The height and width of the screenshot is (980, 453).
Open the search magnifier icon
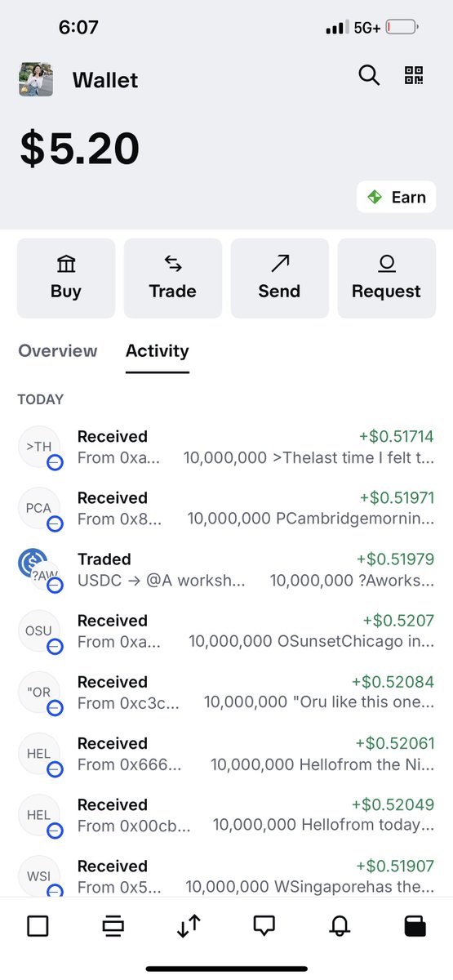(x=369, y=76)
